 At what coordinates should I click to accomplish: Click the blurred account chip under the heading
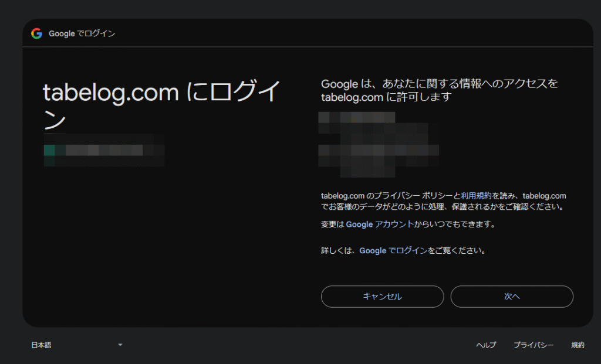[x=104, y=150]
